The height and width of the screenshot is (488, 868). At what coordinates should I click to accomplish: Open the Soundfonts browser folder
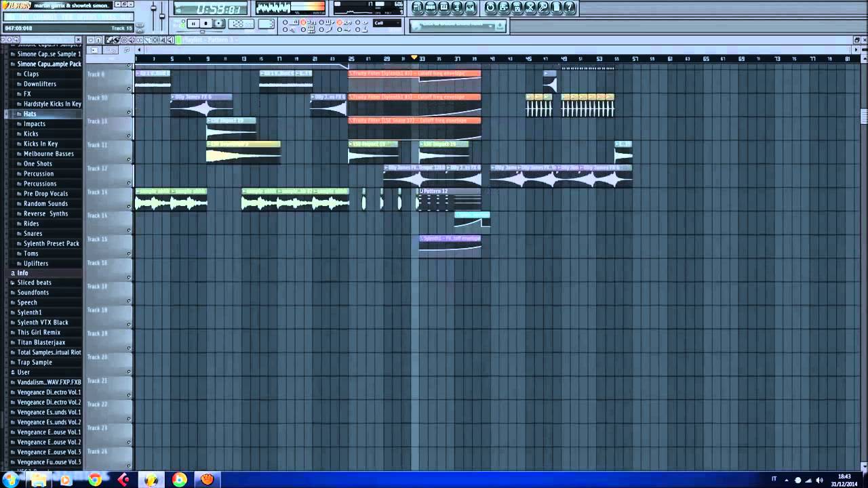[33, 293]
